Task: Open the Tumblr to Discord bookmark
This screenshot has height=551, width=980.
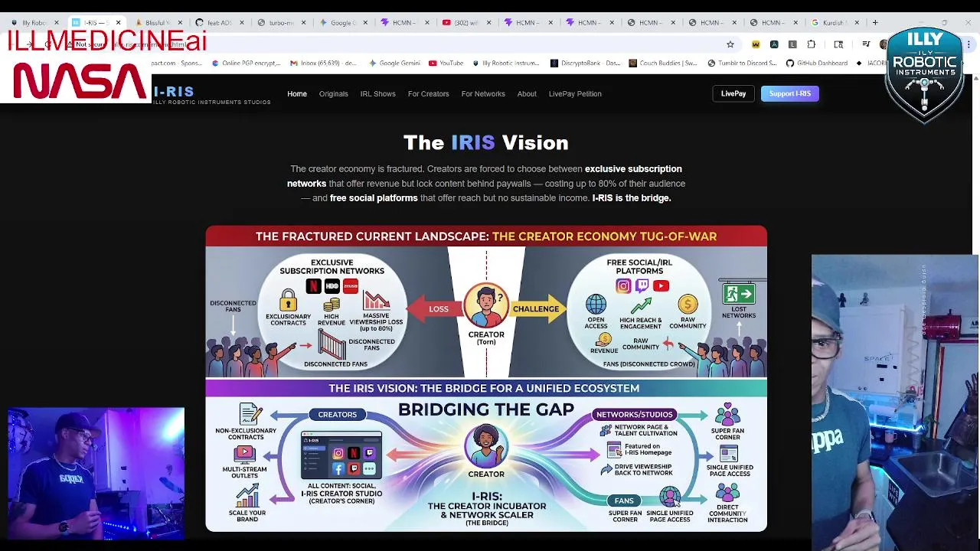Action: [744, 63]
